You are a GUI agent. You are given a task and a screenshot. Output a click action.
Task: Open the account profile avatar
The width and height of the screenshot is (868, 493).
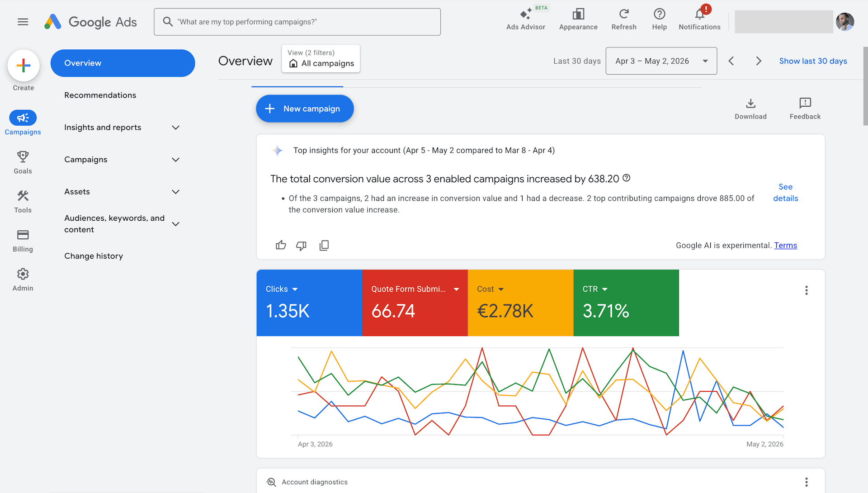tap(844, 21)
